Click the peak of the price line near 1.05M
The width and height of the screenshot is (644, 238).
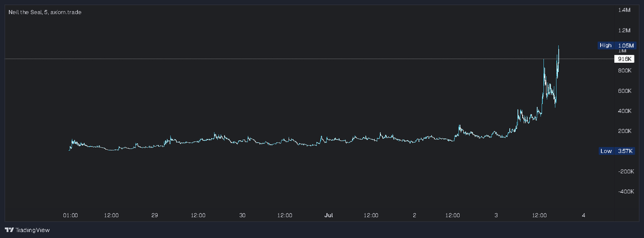coord(559,47)
